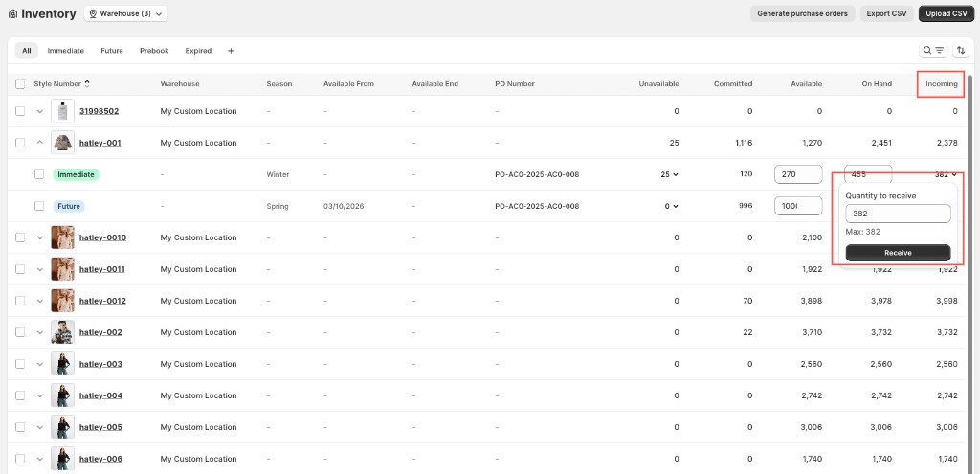Select the Immediate sub-row checkbox
The image size is (980, 474).
(39, 174)
